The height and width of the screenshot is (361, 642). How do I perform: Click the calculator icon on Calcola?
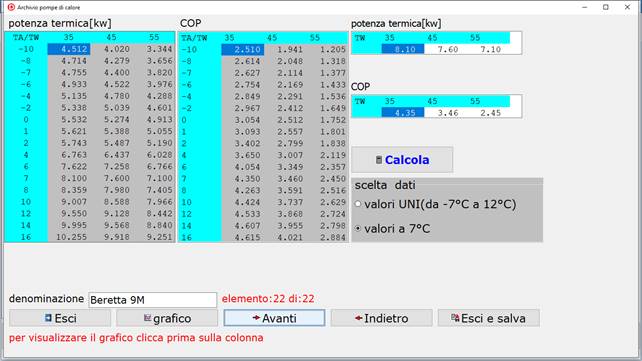coord(379,160)
